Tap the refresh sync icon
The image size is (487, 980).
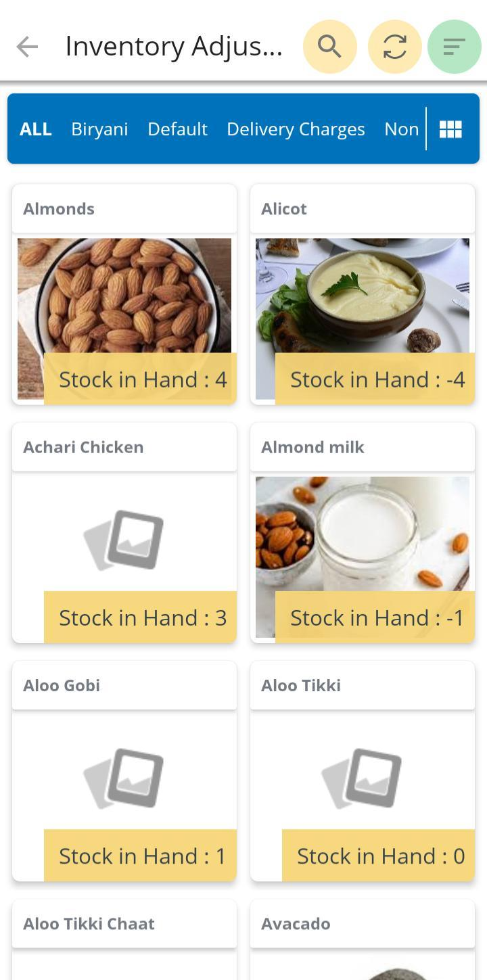[394, 47]
